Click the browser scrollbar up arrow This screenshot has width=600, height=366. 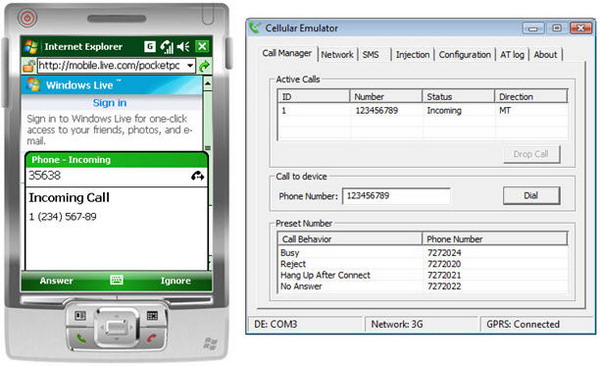coord(207,83)
